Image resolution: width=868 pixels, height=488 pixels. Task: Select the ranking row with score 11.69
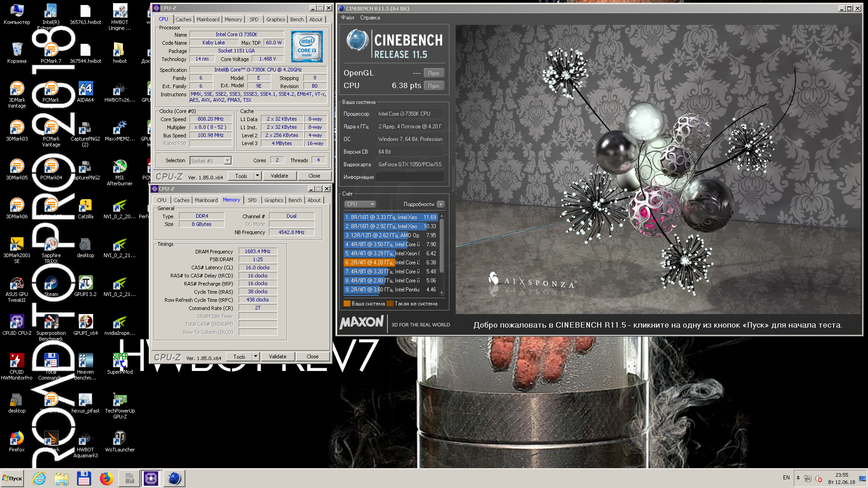pyautogui.click(x=390, y=217)
